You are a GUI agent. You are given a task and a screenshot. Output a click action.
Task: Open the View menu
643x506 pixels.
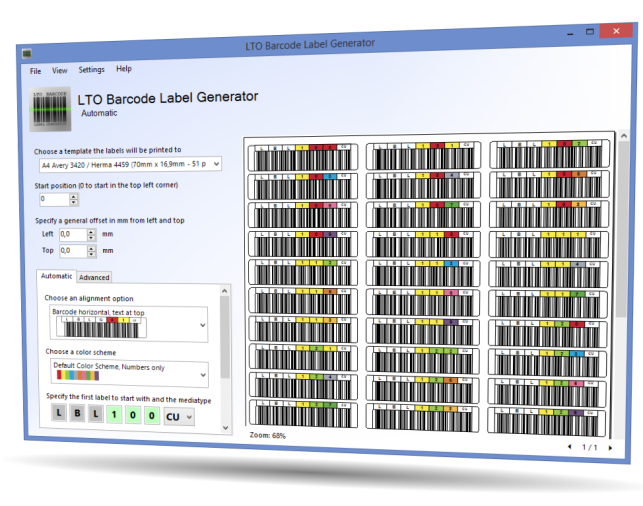click(x=59, y=70)
